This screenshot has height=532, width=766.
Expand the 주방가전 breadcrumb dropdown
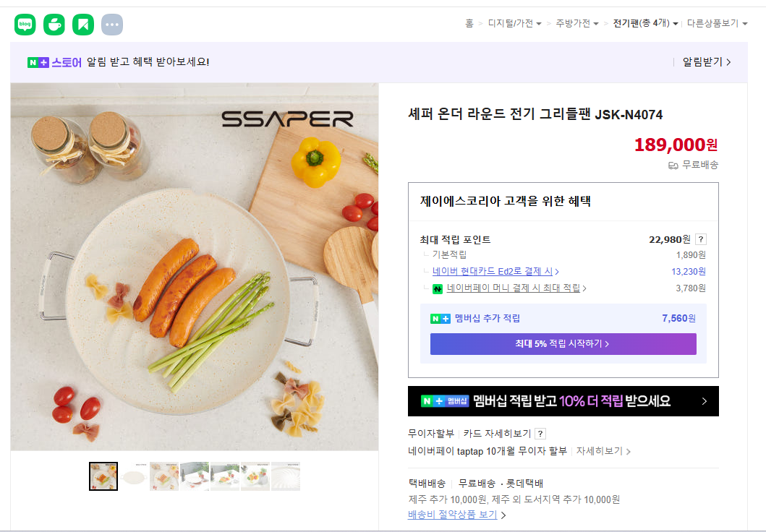(577, 23)
